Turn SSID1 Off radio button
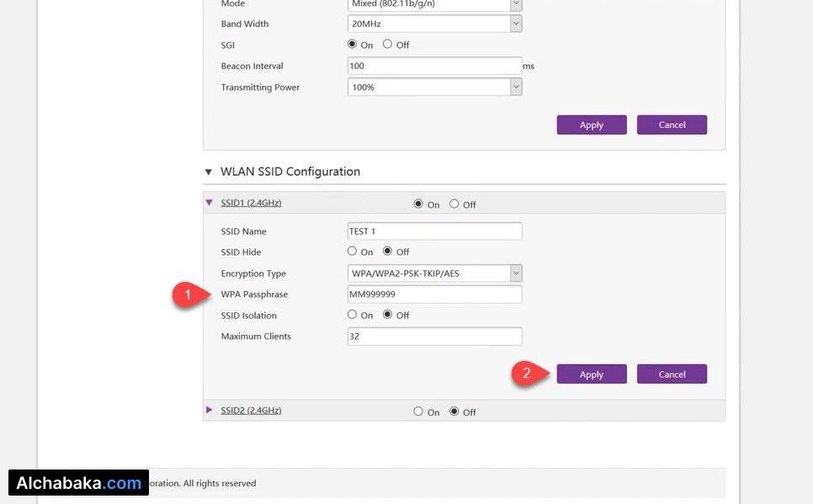This screenshot has width=813, height=504. tap(454, 204)
